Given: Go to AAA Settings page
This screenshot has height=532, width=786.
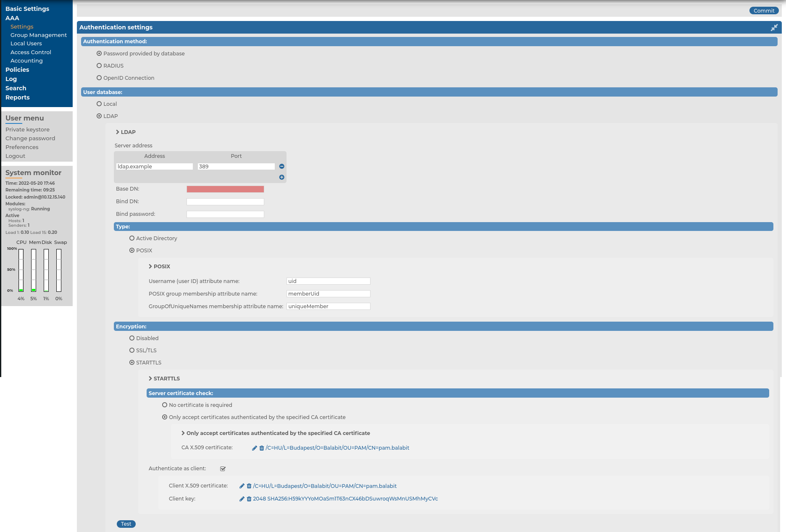Looking at the screenshot, I should pos(22,26).
